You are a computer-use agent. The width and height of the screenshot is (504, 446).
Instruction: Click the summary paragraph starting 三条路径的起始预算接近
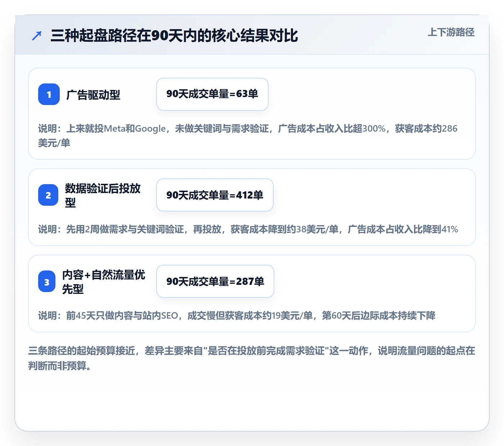click(x=252, y=358)
